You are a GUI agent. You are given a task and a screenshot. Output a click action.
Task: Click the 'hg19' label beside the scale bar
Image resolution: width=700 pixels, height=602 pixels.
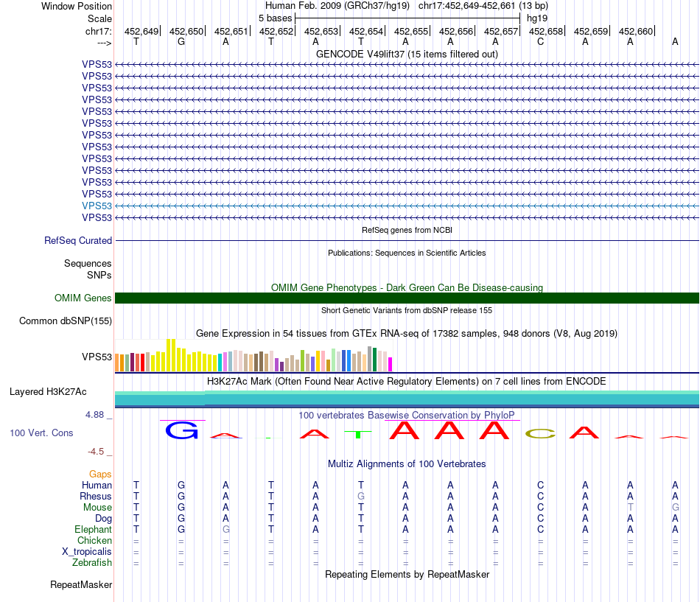[x=537, y=18]
